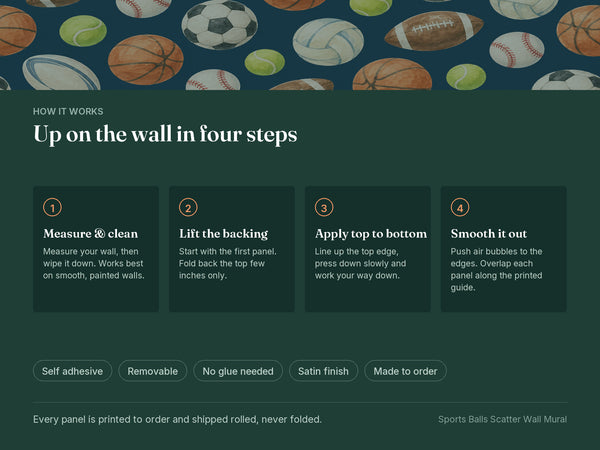Click the step 2 number circle
Image resolution: width=600 pixels, height=450 pixels.
pyautogui.click(x=188, y=207)
